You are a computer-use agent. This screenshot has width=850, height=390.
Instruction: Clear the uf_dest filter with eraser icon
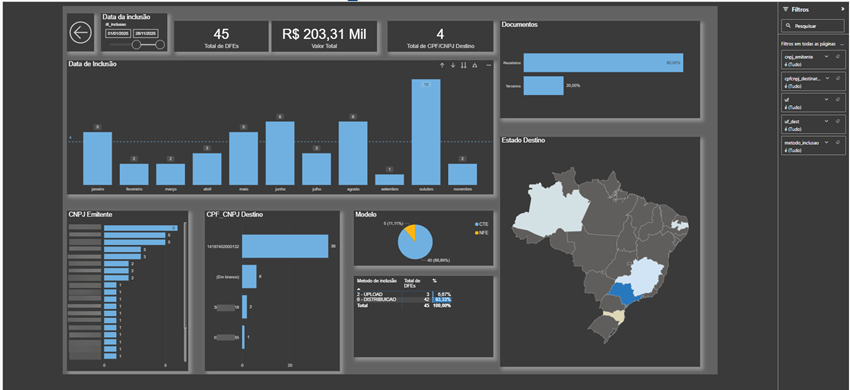point(838,122)
